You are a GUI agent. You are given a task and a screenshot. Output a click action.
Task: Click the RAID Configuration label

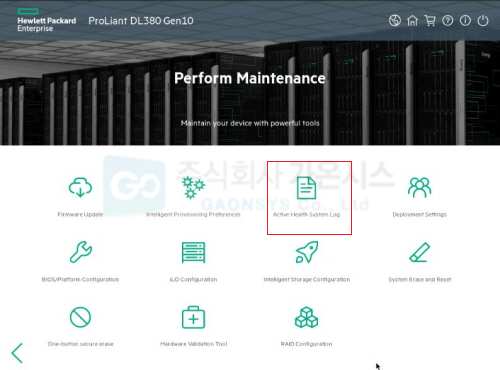(306, 344)
